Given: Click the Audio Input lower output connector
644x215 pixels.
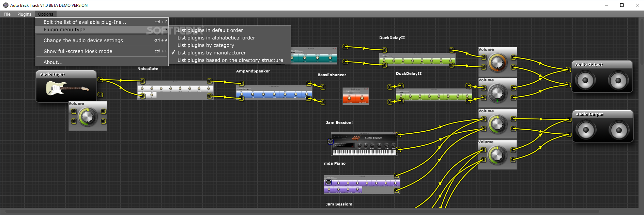Looking at the screenshot, I should tap(100, 95).
